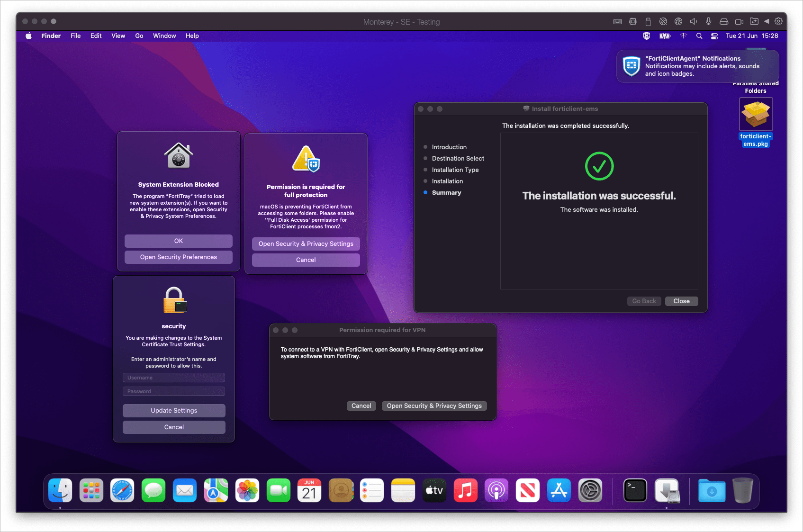Open Security & Privacy Settings in VPN dialog

point(434,406)
